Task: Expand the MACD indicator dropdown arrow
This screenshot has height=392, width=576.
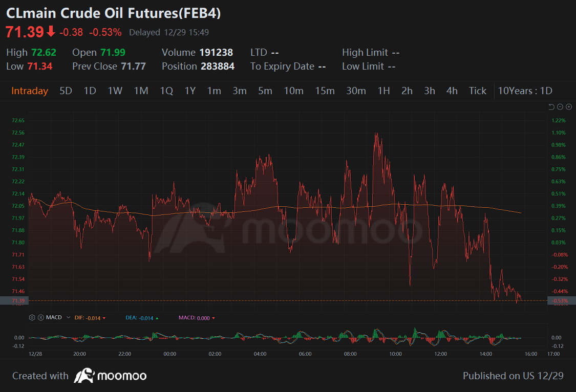Action: coord(68,318)
